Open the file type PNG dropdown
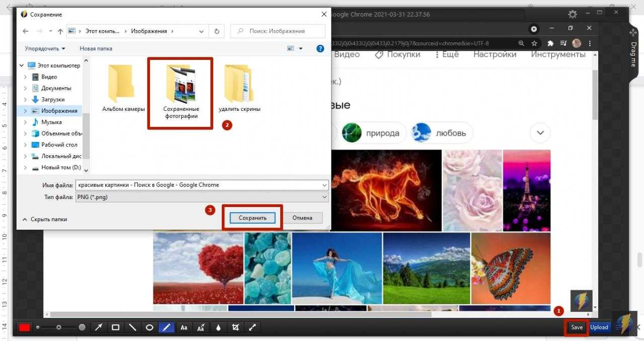644x341 pixels. [201, 197]
